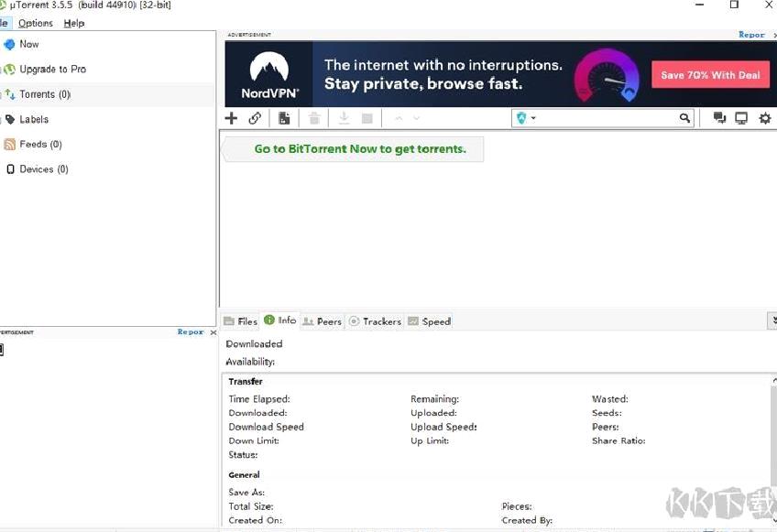Click the Upgrade to Pro logo icon
777x532 pixels.
pos(9,70)
